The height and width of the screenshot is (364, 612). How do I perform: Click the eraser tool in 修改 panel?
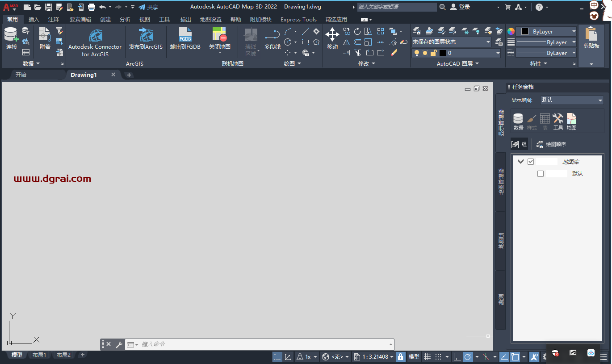(393, 53)
